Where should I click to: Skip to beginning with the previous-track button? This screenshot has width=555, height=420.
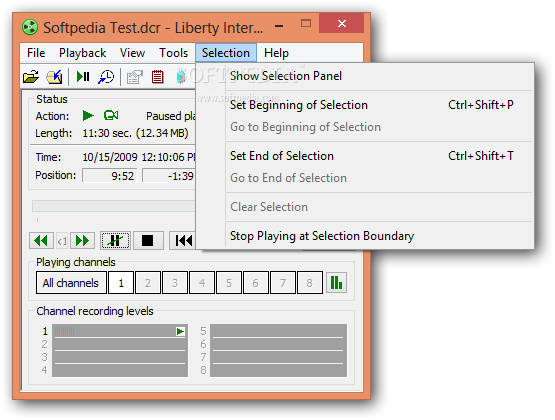pos(182,241)
